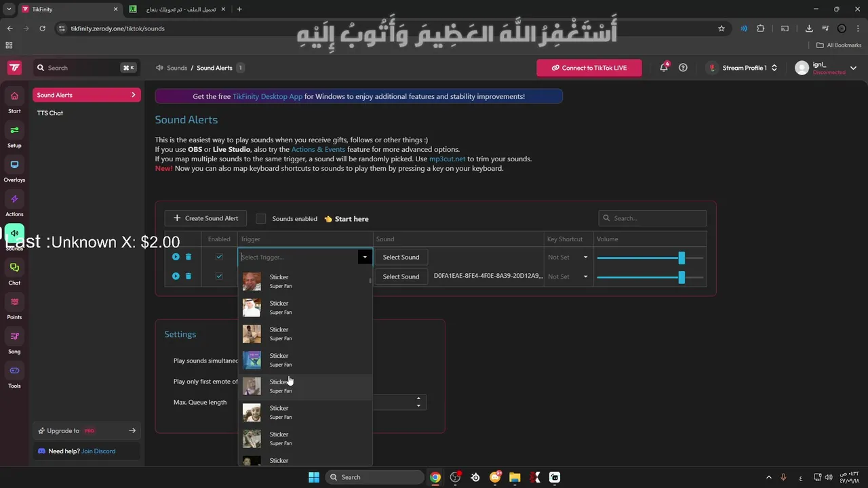Open Chrome extensions puzzle icon
868x488 pixels.
tap(760, 28)
